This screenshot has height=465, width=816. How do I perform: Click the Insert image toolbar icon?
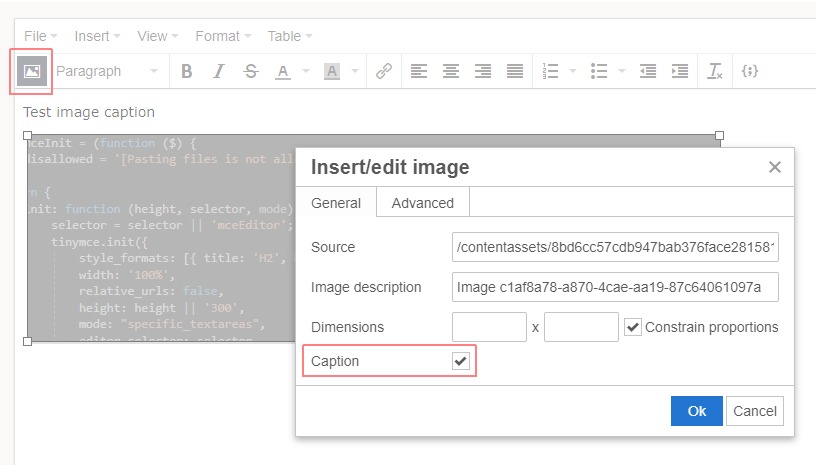32,71
